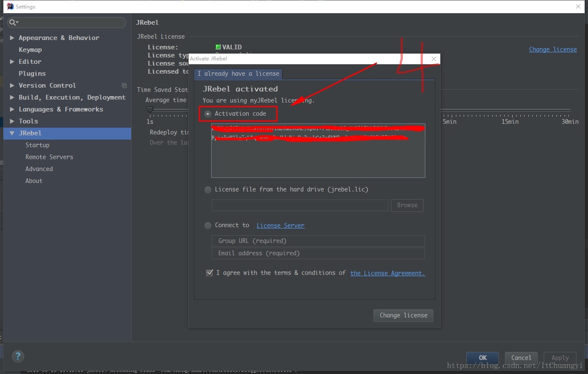The image size is (588, 374).
Task: Expand the Version Control node
Action: 12,86
